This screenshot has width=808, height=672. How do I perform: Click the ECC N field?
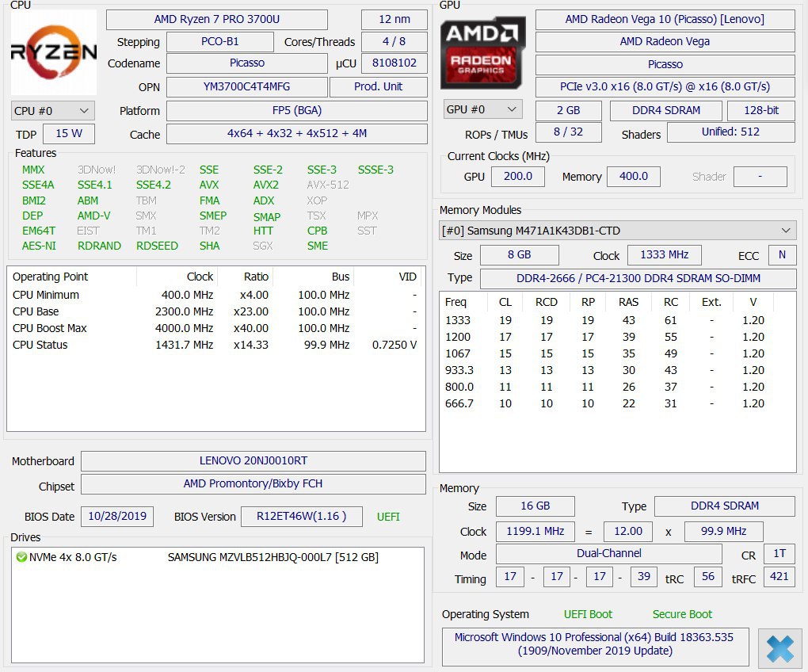click(x=782, y=254)
